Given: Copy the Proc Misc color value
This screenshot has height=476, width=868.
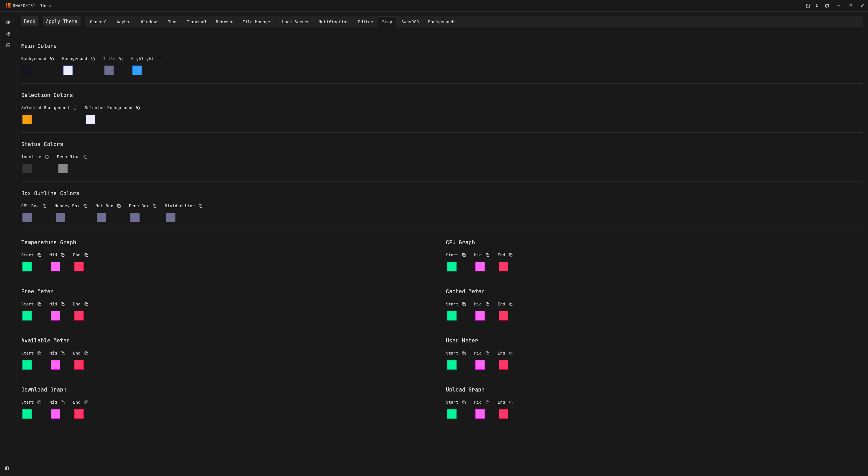Looking at the screenshot, I should click(x=85, y=157).
